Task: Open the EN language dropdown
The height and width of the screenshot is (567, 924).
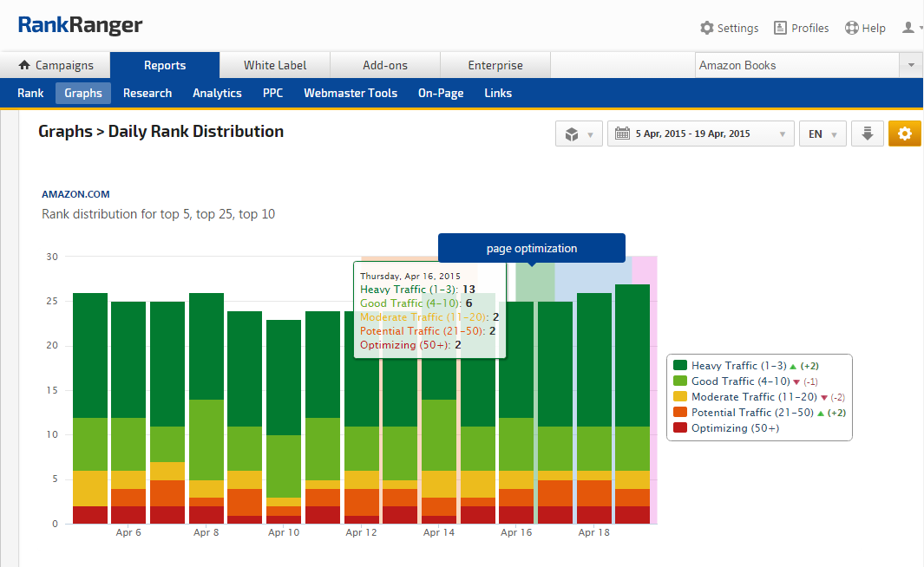Action: (x=822, y=134)
